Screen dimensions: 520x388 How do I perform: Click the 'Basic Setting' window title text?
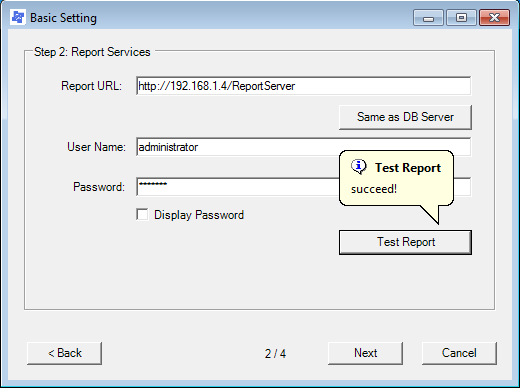coord(63,18)
